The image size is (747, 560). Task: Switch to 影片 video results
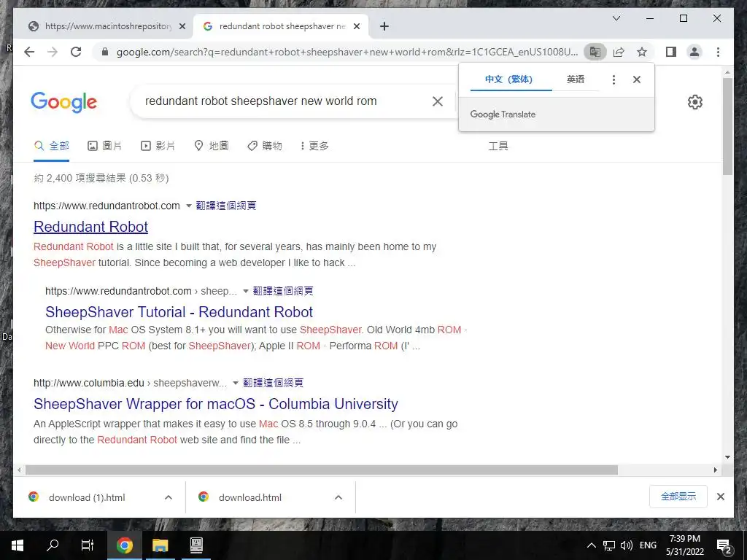click(158, 146)
